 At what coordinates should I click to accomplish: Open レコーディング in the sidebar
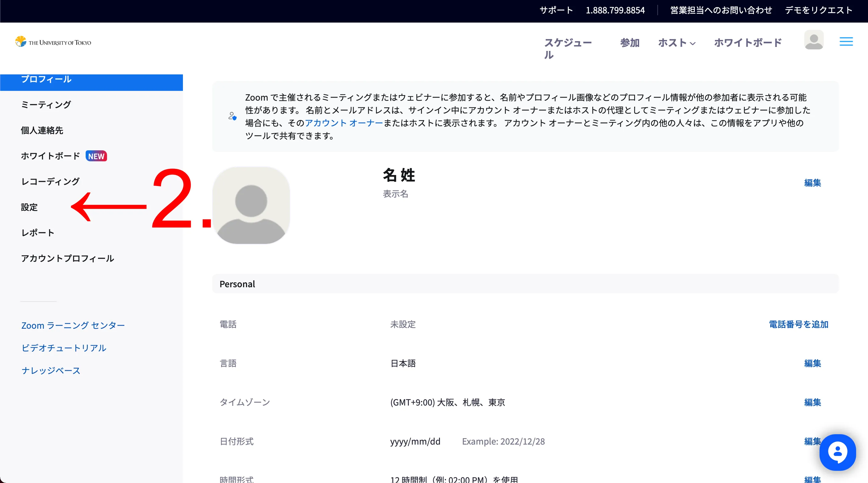pyautogui.click(x=50, y=181)
